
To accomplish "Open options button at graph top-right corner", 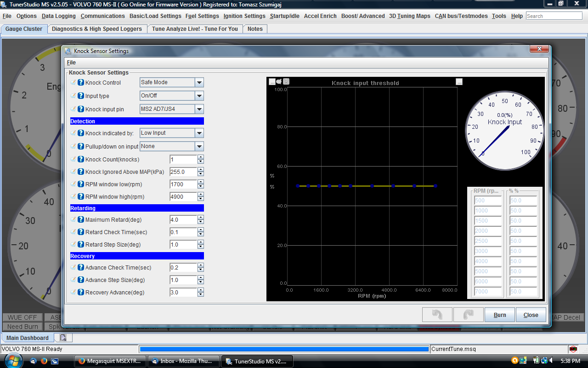I will coord(459,82).
